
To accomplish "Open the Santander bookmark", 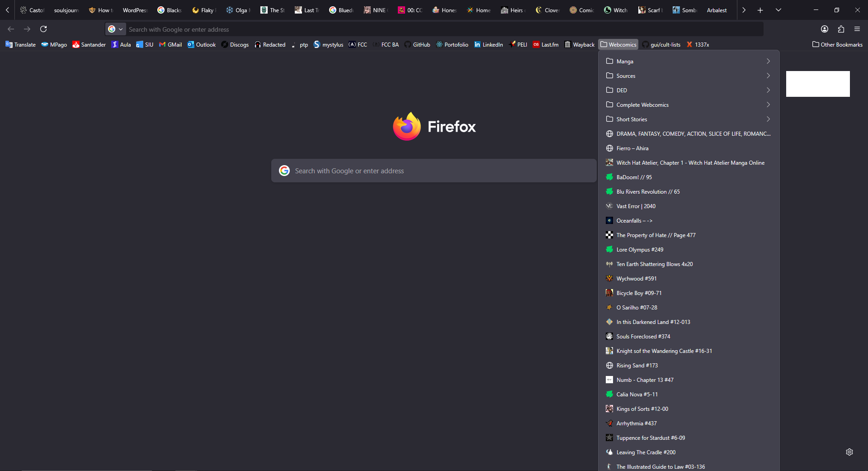I will (89, 44).
